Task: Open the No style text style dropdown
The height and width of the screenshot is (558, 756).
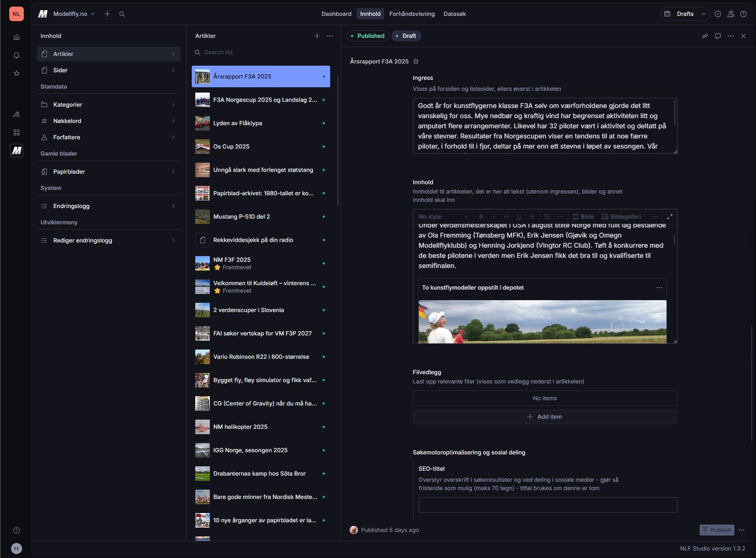Action: (443, 216)
